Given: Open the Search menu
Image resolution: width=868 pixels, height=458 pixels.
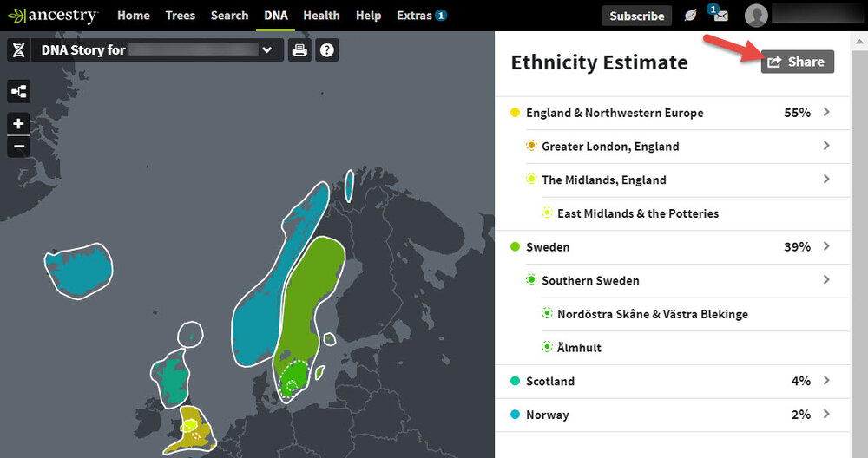Looking at the screenshot, I should 229,16.
